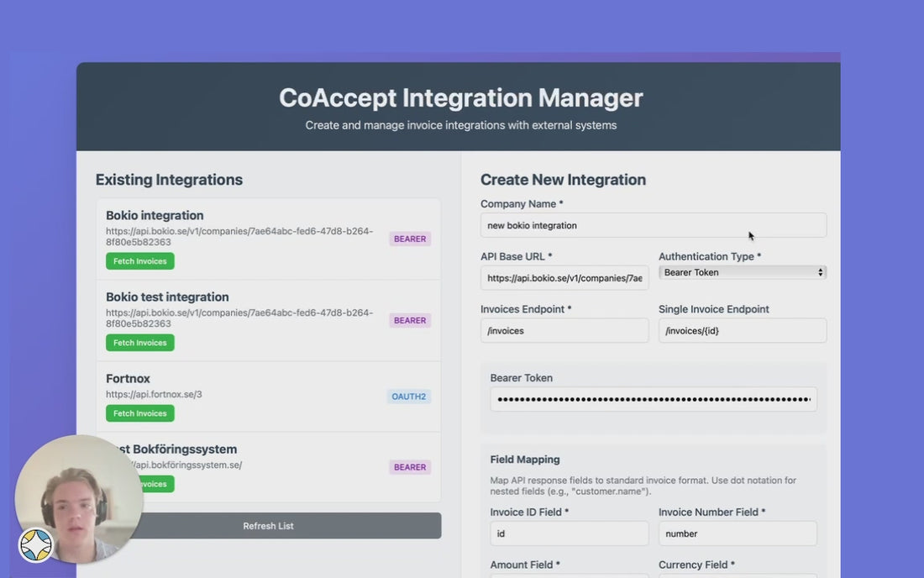Image resolution: width=924 pixels, height=578 pixels.
Task: Click the Existing Integrations heading
Action: point(169,180)
